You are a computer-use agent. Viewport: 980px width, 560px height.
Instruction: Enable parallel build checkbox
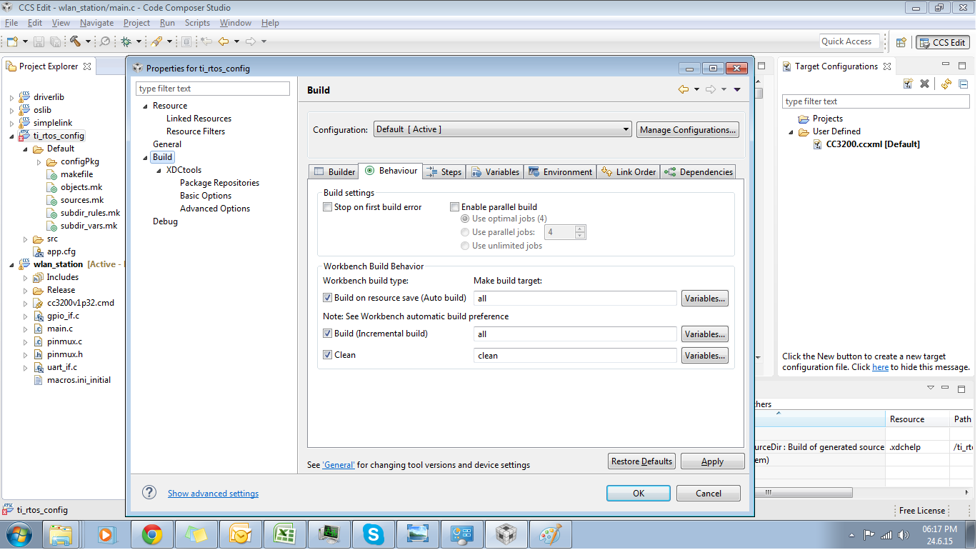pos(454,207)
